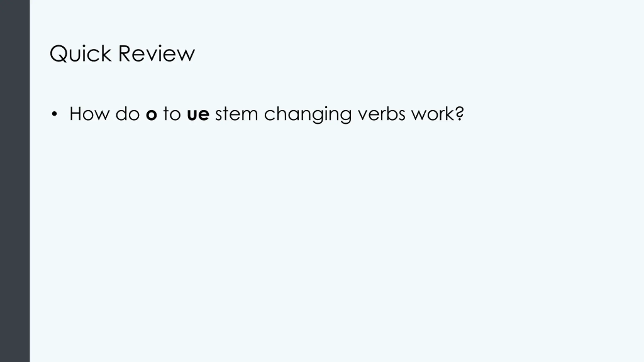Viewport: 644px width, 362px height.
Task: Select the bullet point marker
Action: [54, 114]
